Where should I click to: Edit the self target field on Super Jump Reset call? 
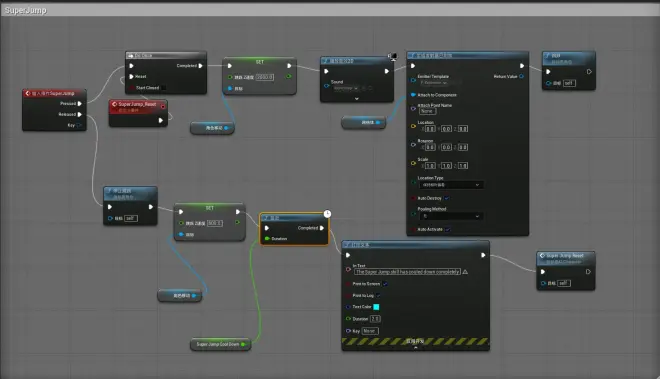(564, 283)
